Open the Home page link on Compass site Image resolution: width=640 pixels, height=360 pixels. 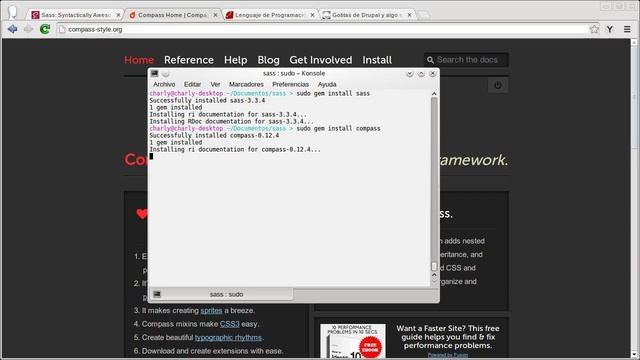pos(139,60)
